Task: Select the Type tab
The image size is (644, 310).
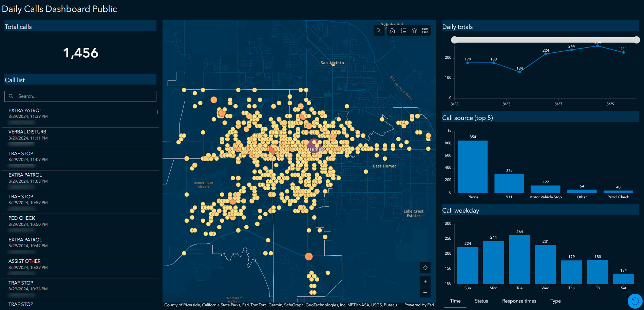Action: (555, 301)
